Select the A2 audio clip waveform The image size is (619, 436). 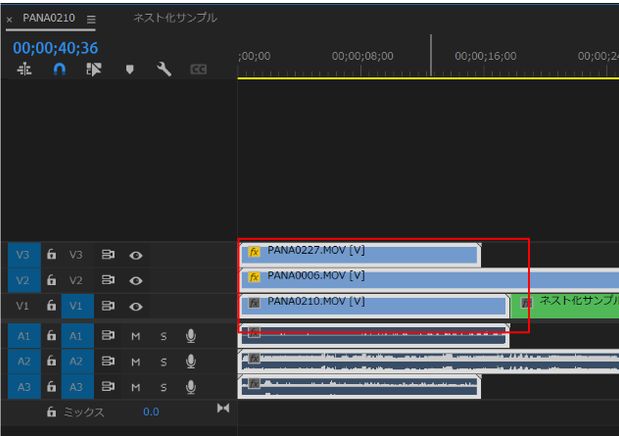(429, 362)
